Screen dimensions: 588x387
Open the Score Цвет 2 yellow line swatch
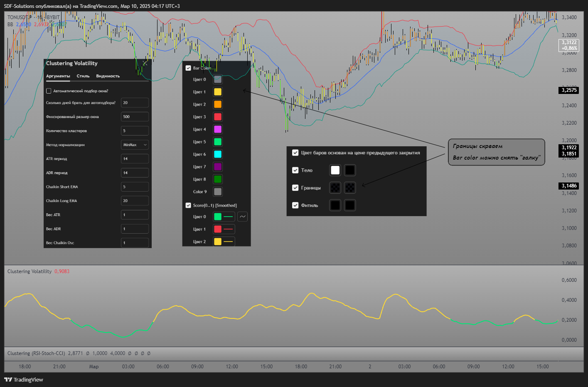pyautogui.click(x=224, y=242)
